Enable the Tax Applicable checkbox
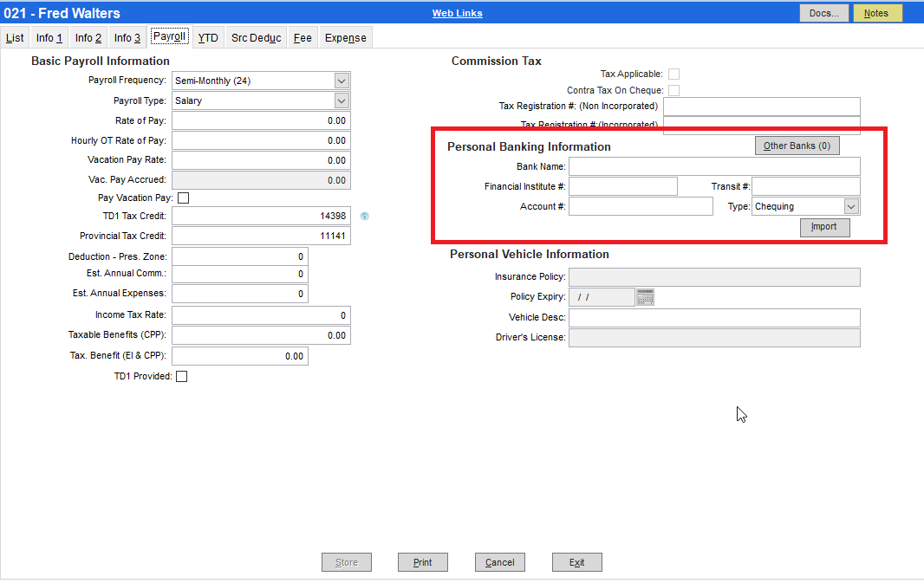Screen dimensions: 924x583 (673, 74)
